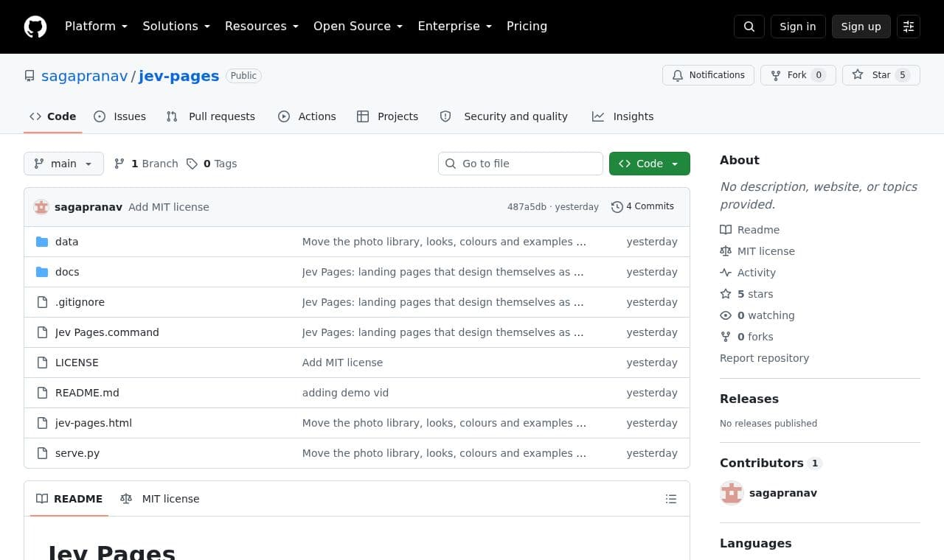Select the MIT license tab above the README
This screenshot has height=560, width=944.
point(160,499)
